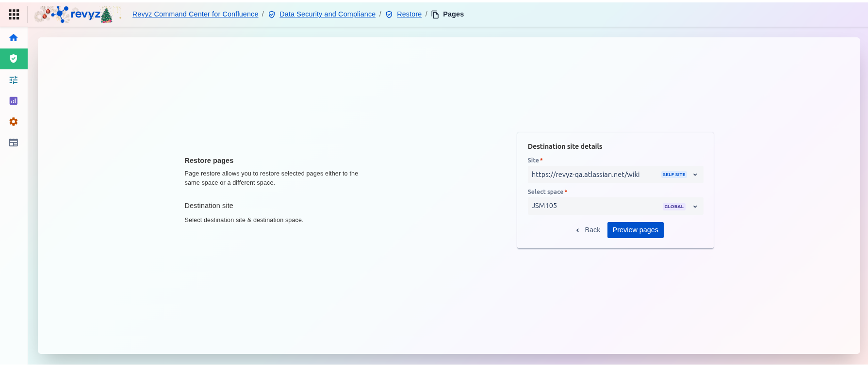Open the app switcher grid icon

14,15
